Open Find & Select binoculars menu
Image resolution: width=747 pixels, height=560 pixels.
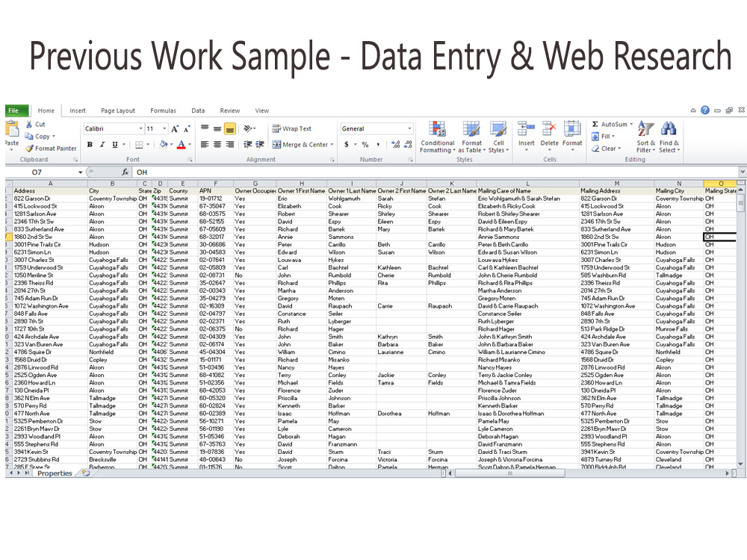pos(669,137)
